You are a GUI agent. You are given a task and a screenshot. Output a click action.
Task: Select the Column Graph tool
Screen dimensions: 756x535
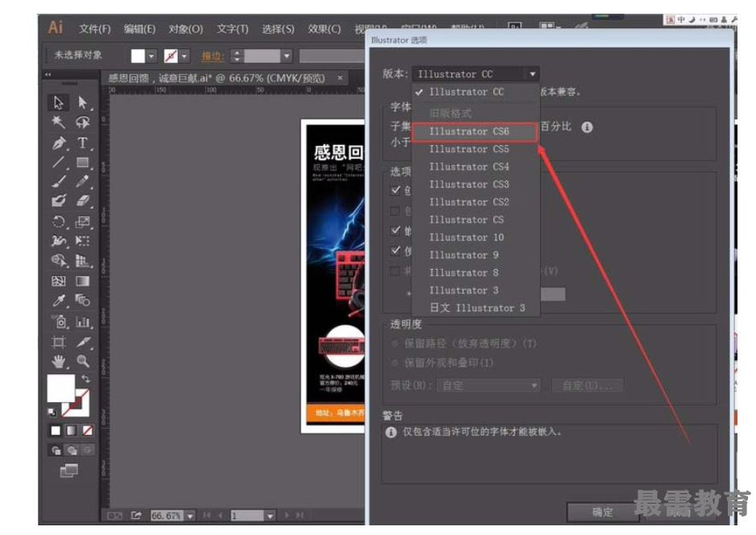(82, 321)
